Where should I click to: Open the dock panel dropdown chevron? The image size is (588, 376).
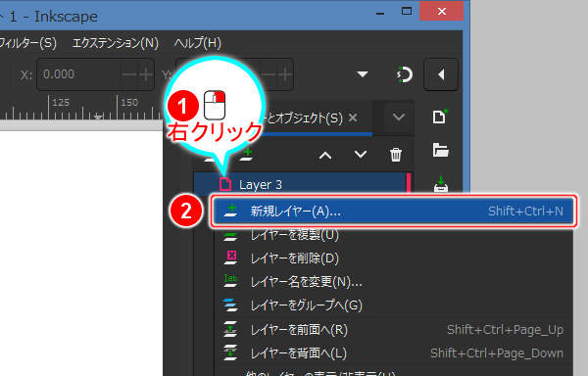(399, 117)
